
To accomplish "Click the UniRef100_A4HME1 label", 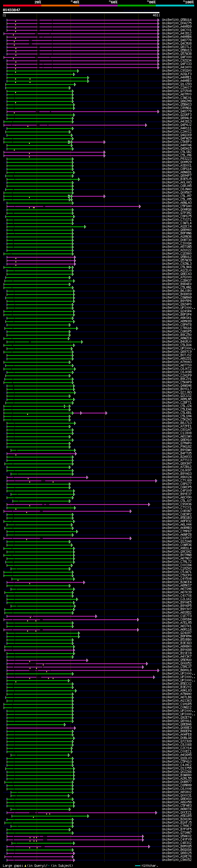I will coord(177,78).
